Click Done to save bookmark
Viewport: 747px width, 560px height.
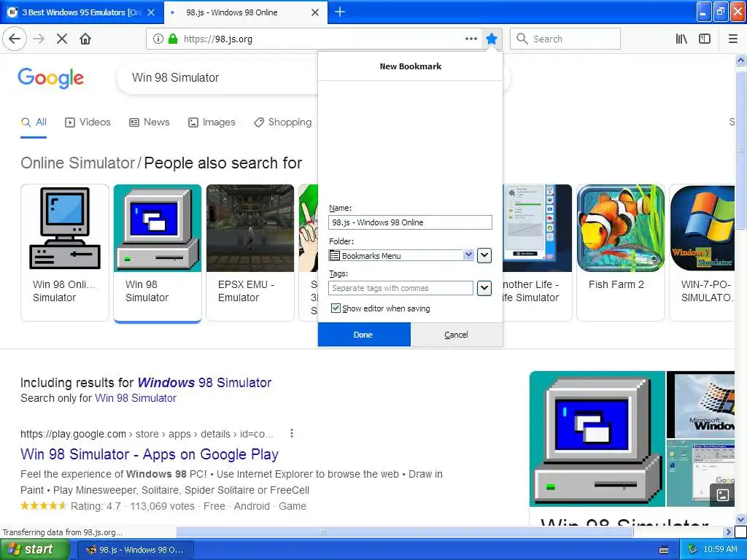364,334
